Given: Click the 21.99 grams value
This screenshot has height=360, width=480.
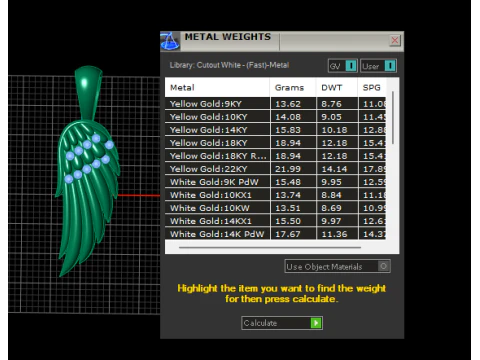Looking at the screenshot, I should point(288,169).
